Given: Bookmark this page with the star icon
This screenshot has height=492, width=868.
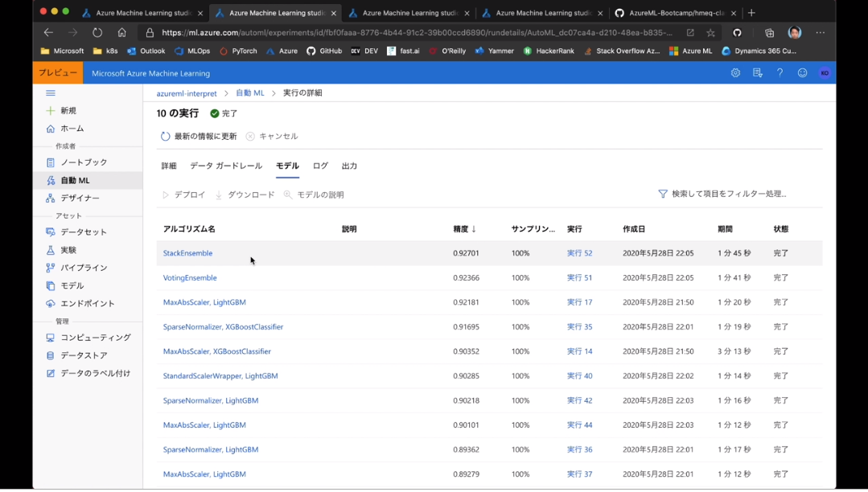Looking at the screenshot, I should click(710, 33).
